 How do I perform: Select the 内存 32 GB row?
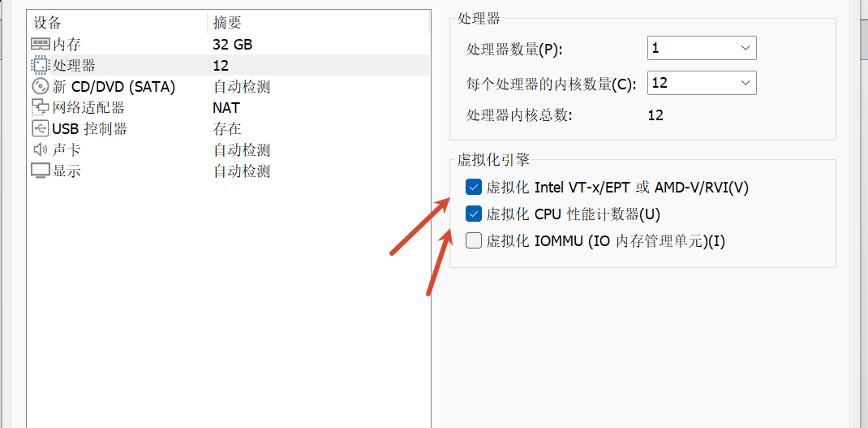click(x=228, y=45)
